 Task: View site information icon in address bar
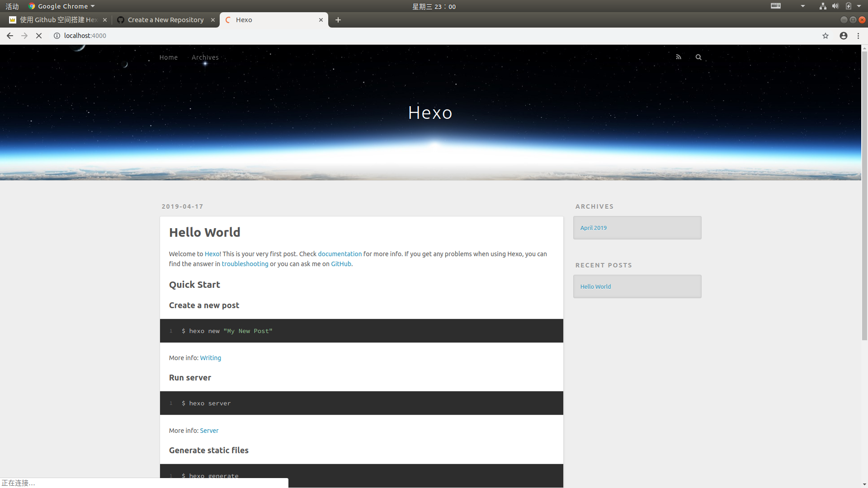pos(57,36)
